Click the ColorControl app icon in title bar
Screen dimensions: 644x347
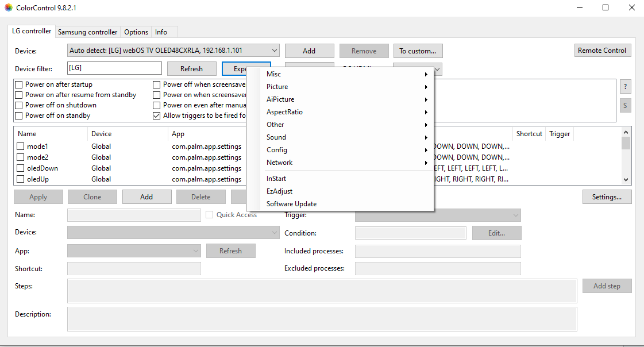pyautogui.click(x=8, y=8)
